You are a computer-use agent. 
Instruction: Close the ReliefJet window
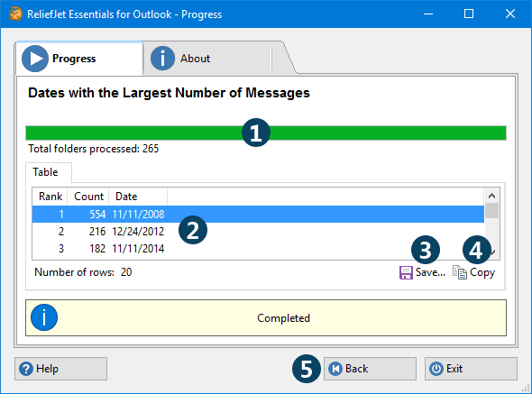click(510, 14)
